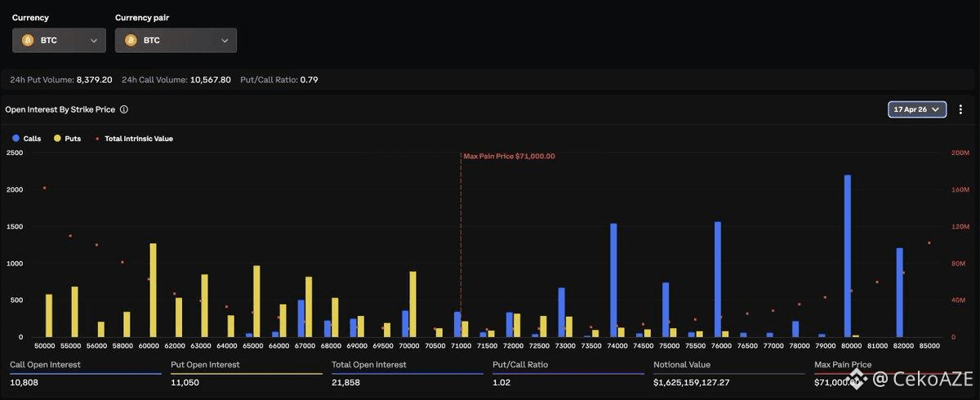Click the 2500 left axis label
The width and height of the screenshot is (980, 400).
coord(14,153)
